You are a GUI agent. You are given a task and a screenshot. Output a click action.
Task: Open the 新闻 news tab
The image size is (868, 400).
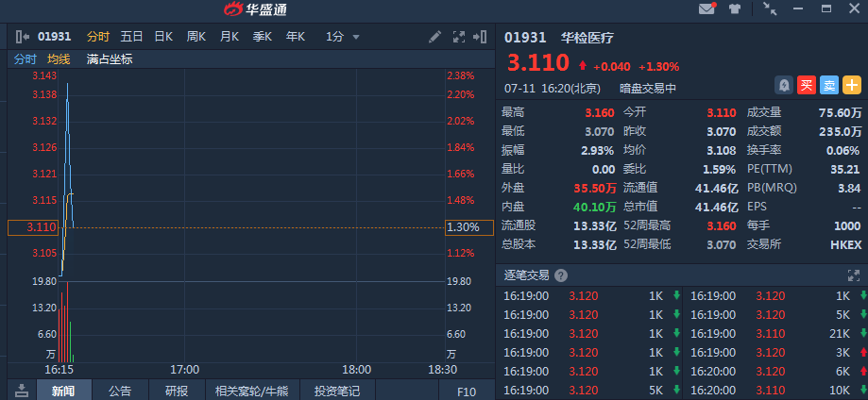tap(63, 392)
